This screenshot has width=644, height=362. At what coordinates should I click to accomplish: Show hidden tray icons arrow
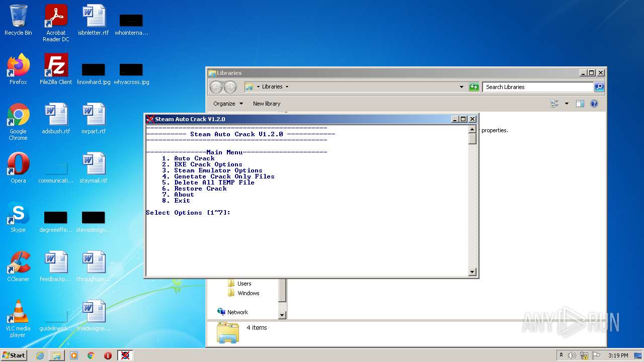click(x=561, y=355)
